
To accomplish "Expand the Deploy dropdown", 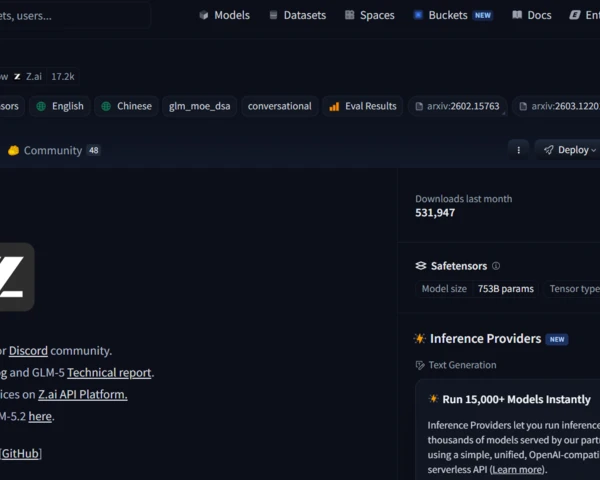I will 569,150.
